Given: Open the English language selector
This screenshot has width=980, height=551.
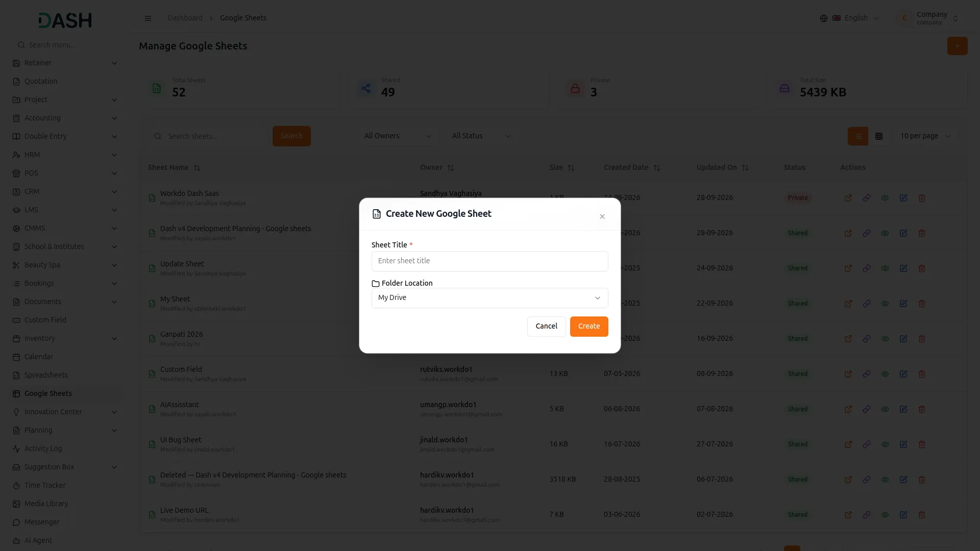Looking at the screenshot, I should tap(850, 18).
